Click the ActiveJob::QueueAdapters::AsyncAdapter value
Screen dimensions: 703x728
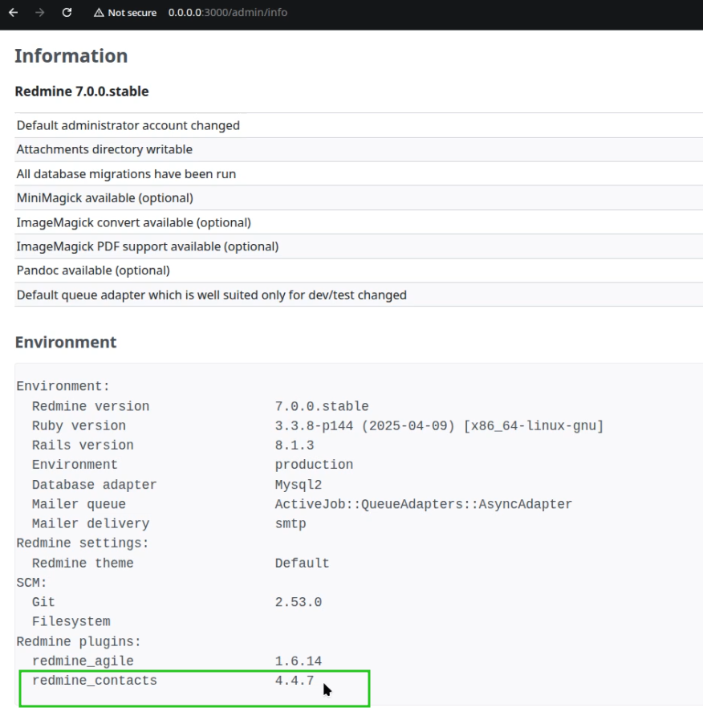point(424,504)
